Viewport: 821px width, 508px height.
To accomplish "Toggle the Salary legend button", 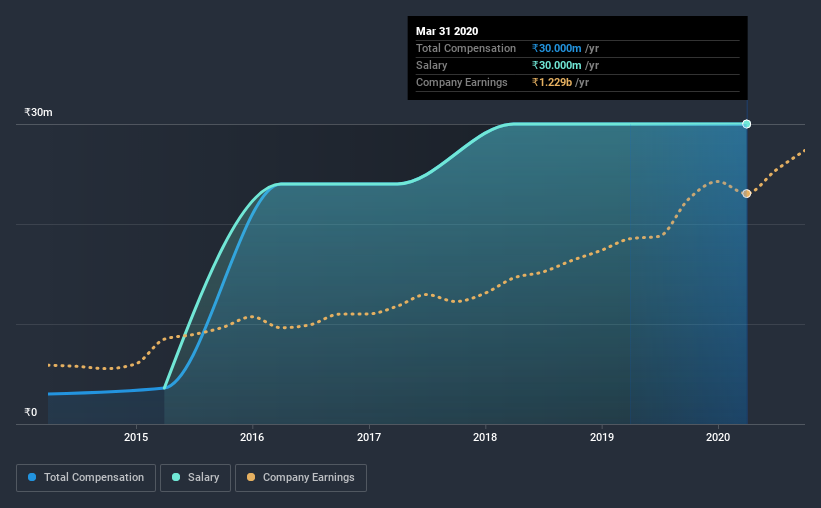I will [195, 478].
